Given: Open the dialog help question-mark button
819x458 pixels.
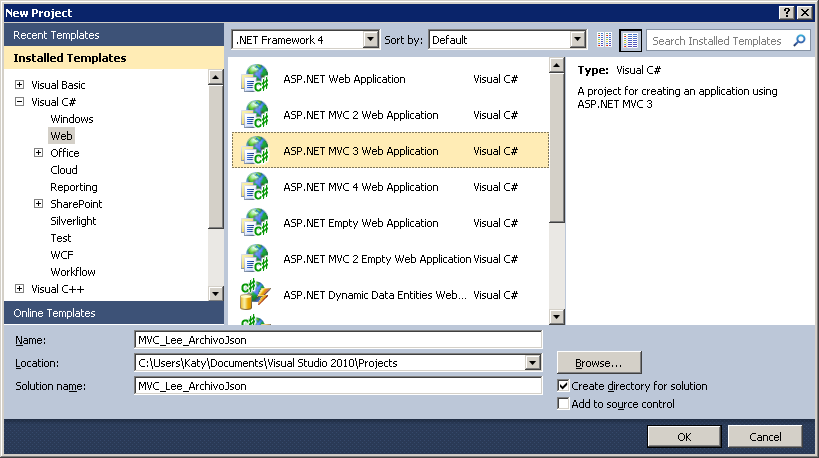Looking at the screenshot, I should coord(786,13).
